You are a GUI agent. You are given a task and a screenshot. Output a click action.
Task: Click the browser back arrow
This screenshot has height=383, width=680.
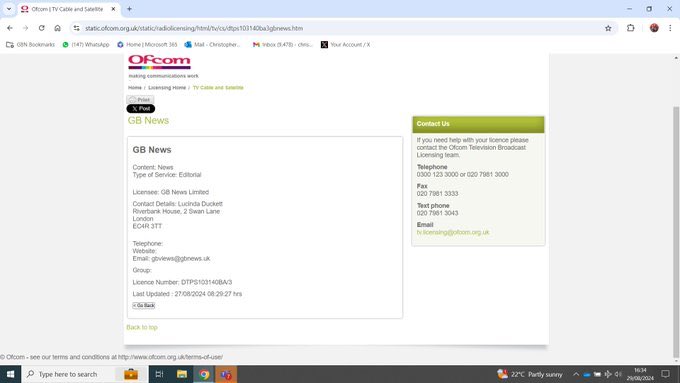pos(10,28)
